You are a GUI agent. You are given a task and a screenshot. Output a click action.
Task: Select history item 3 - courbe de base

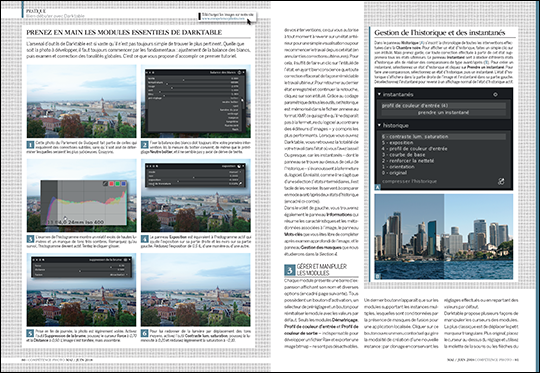click(403, 155)
